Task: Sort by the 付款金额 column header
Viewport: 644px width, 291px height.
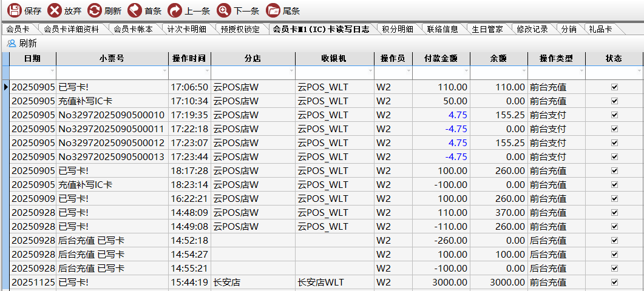Action: [x=441, y=58]
